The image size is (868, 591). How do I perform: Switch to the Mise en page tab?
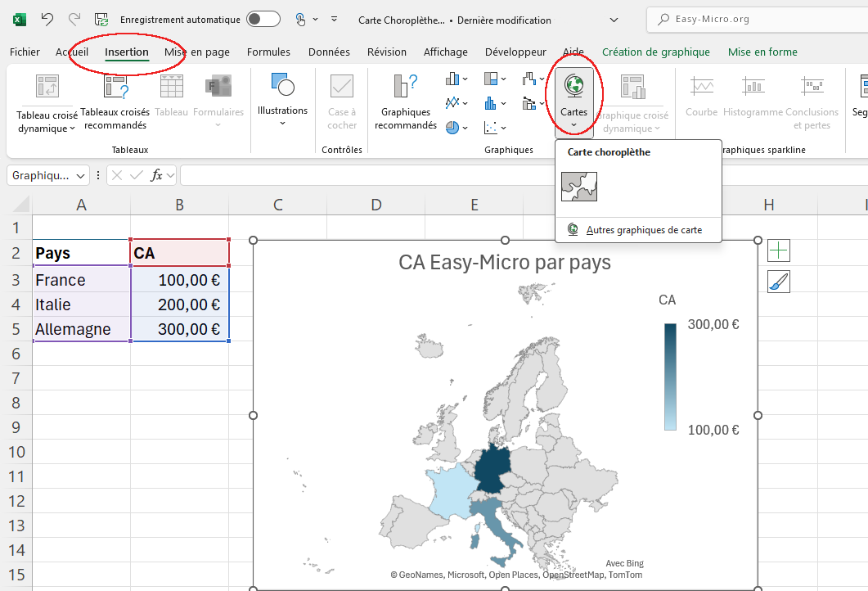coord(197,52)
